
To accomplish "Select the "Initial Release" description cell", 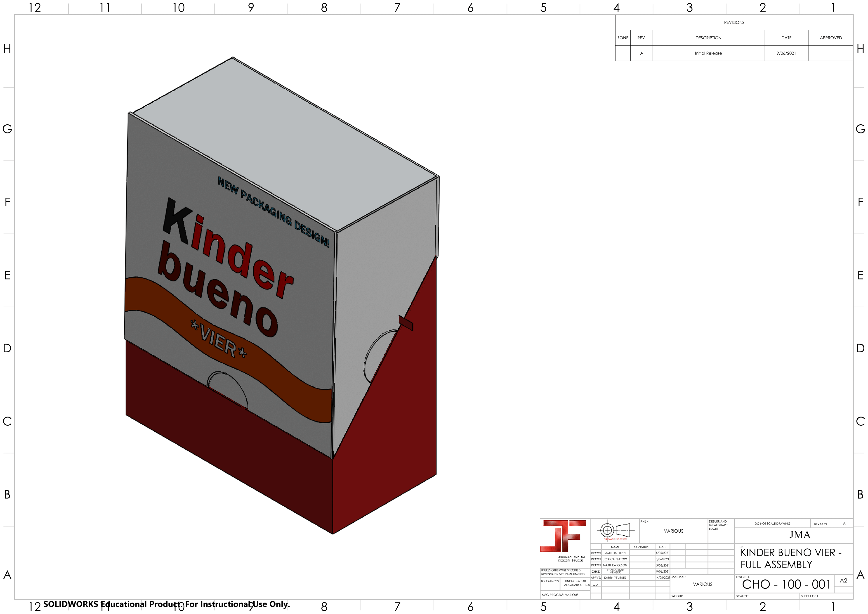I will coord(708,53).
